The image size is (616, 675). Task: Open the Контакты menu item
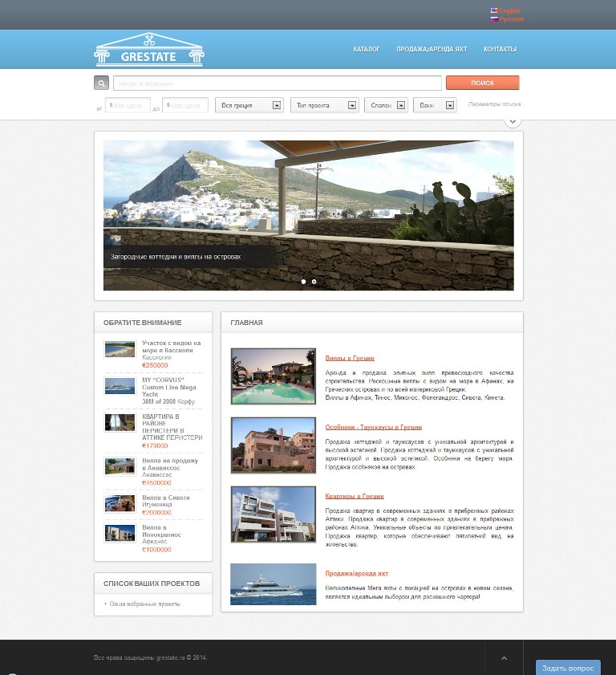(x=500, y=49)
